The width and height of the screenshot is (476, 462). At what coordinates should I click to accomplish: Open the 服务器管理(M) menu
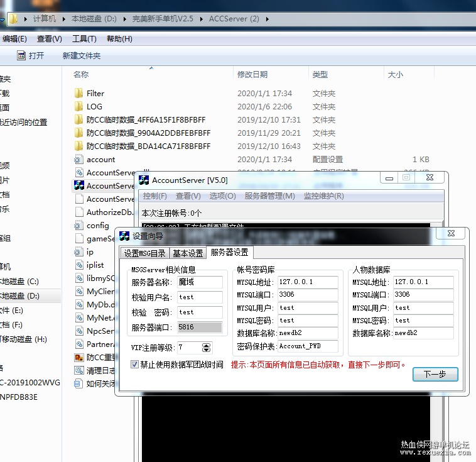tap(269, 196)
